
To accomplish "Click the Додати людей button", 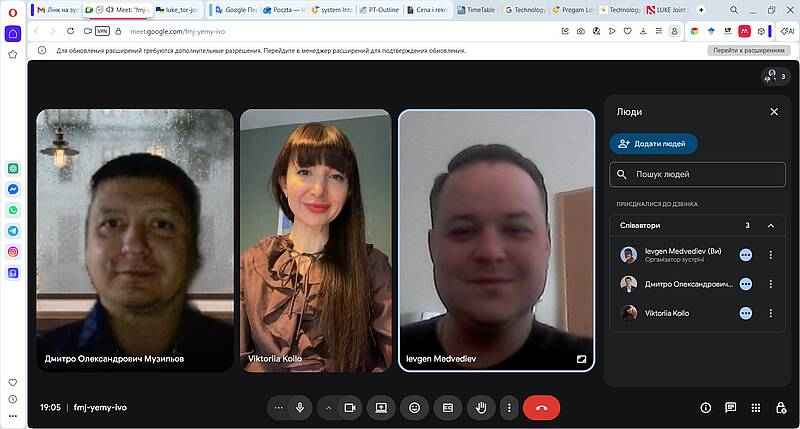I will (x=653, y=144).
